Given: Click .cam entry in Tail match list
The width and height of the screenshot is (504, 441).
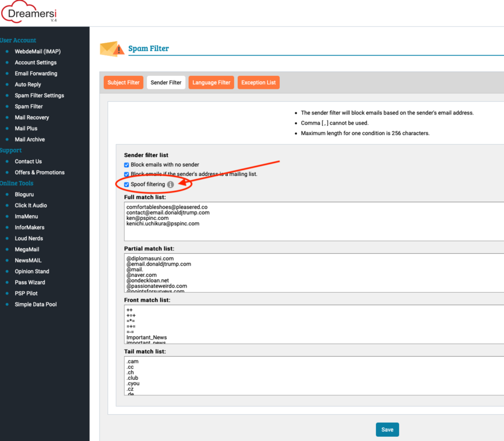Looking at the screenshot, I should pos(132,362).
